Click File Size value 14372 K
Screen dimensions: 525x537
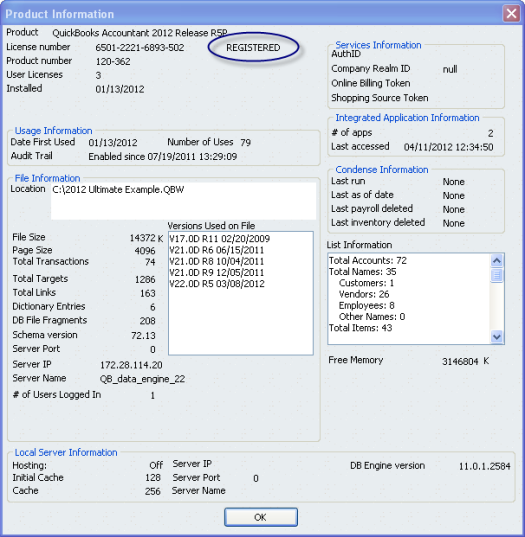pyautogui.click(x=146, y=238)
